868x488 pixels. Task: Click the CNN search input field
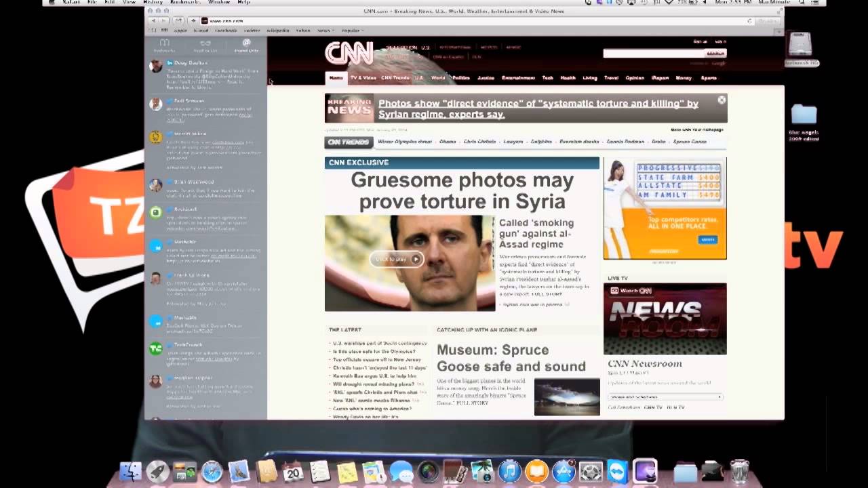(653, 53)
